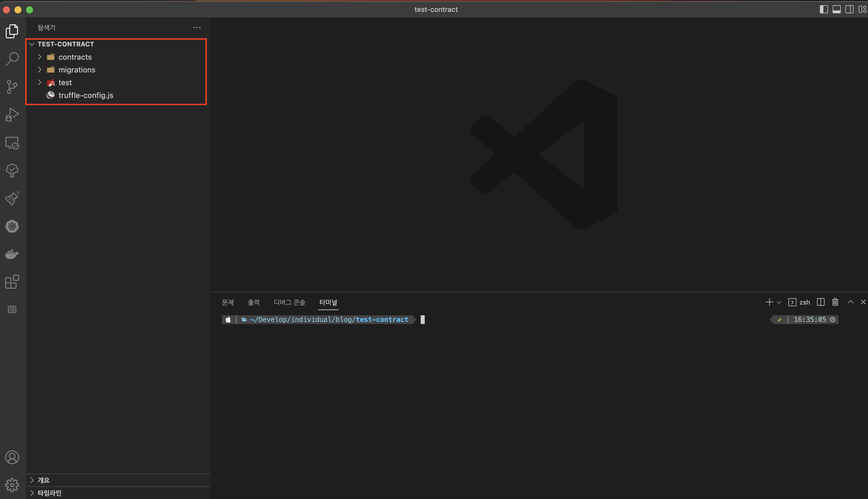Open the Remote Explorer view
The width and height of the screenshot is (868, 499).
[12, 143]
